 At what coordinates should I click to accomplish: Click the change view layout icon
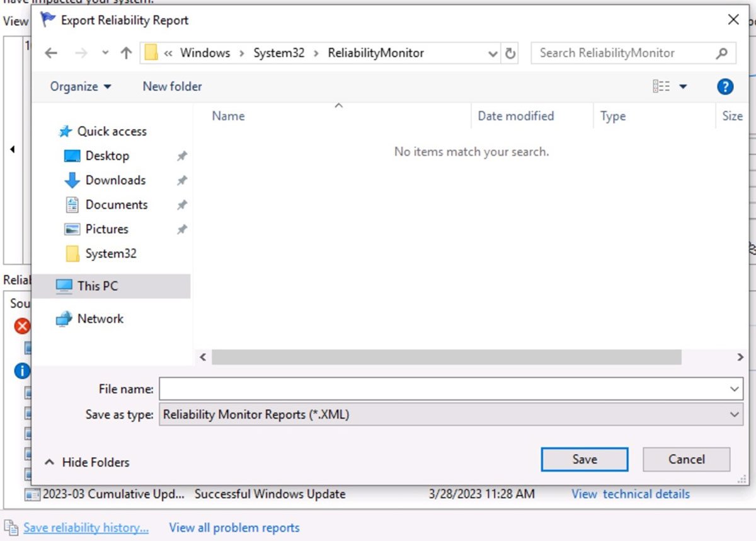click(661, 86)
